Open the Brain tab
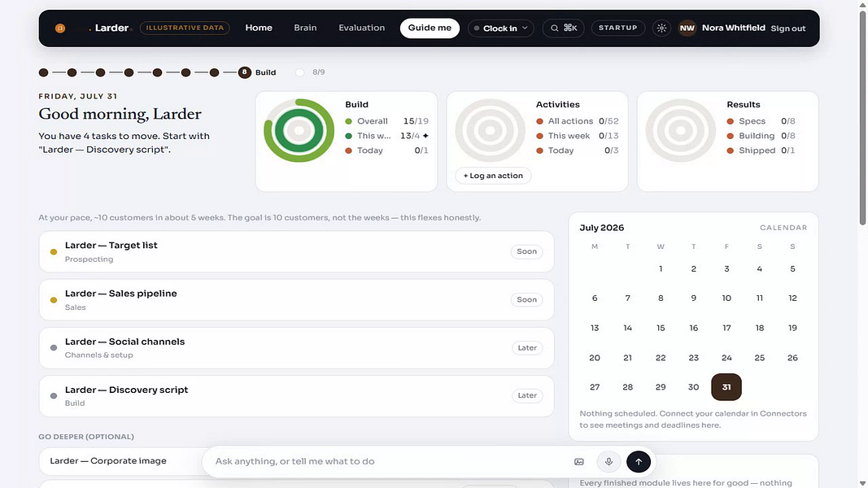Image resolution: width=868 pixels, height=488 pixels. tap(305, 28)
